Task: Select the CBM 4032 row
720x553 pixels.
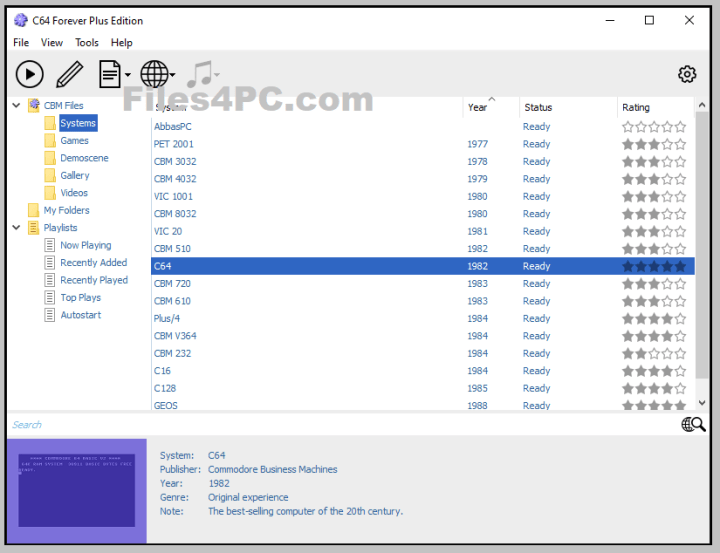Action: (x=422, y=179)
